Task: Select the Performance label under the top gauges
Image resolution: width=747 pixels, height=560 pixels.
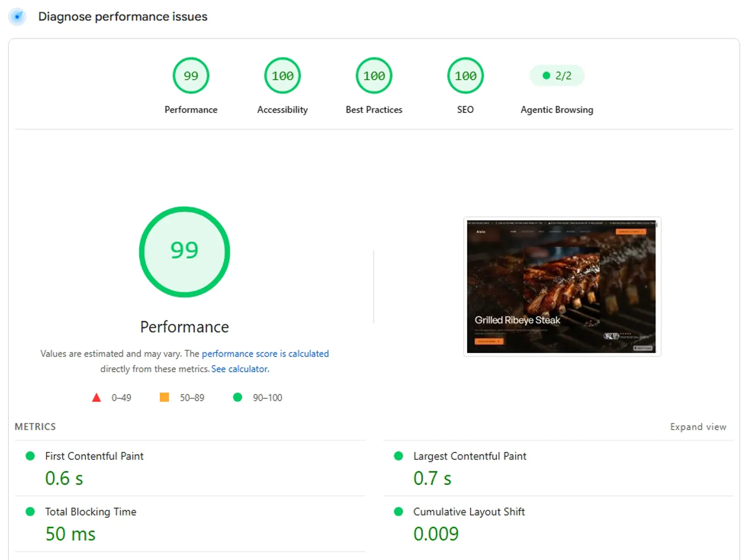Action: click(191, 110)
